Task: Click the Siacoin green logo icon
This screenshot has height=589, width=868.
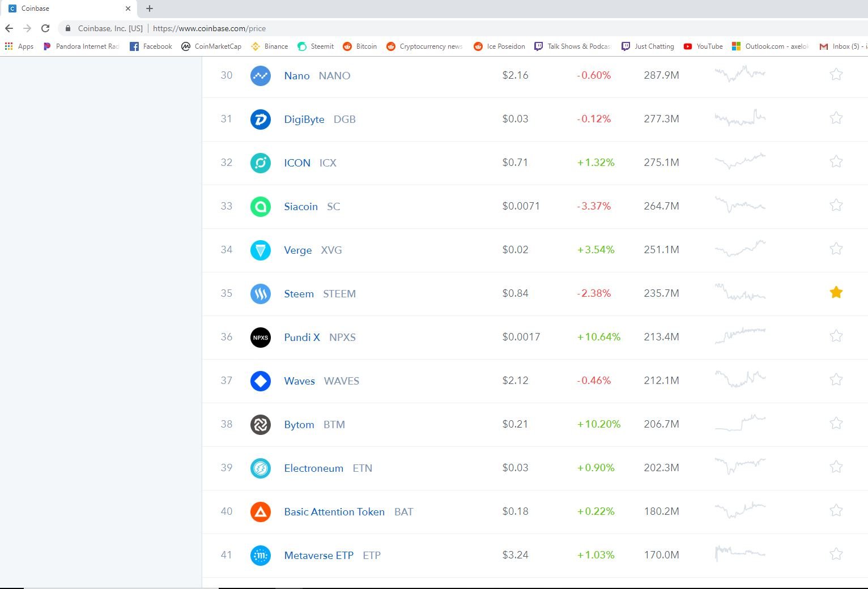Action: (x=261, y=207)
